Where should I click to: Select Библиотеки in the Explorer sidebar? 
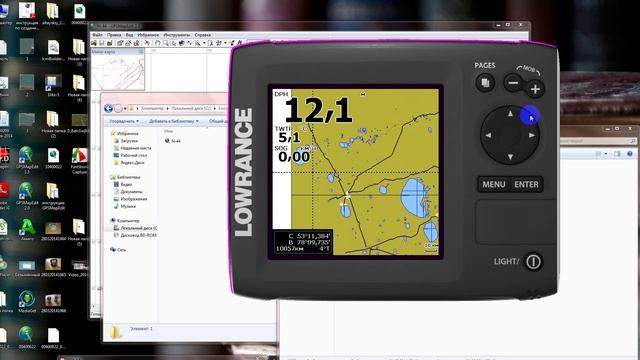(x=125, y=177)
